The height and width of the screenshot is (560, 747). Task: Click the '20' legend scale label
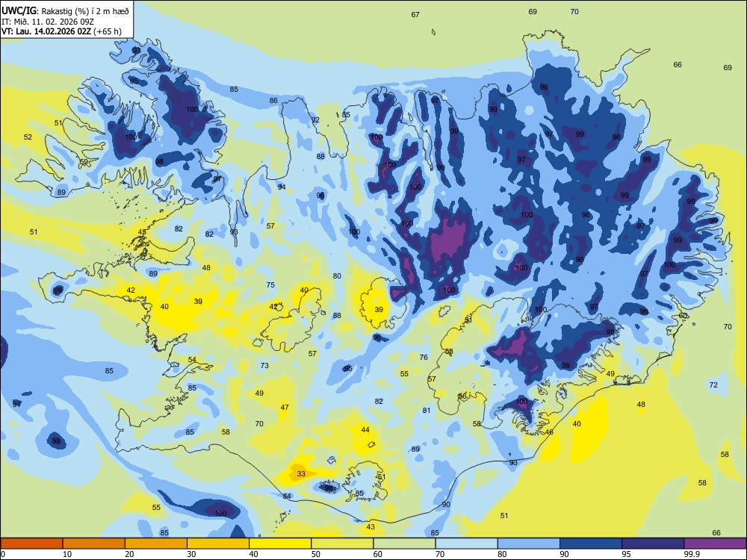coord(129,554)
